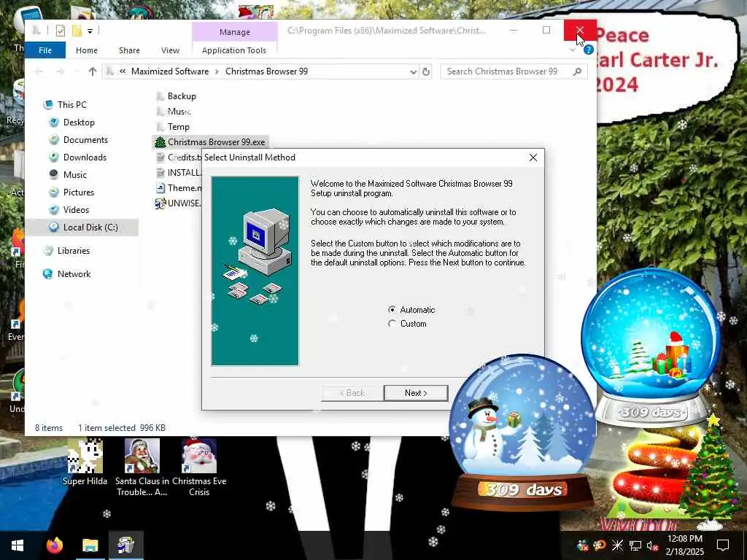The image size is (747, 560).
Task: Open the Share ribbon tab
Action: coord(129,50)
